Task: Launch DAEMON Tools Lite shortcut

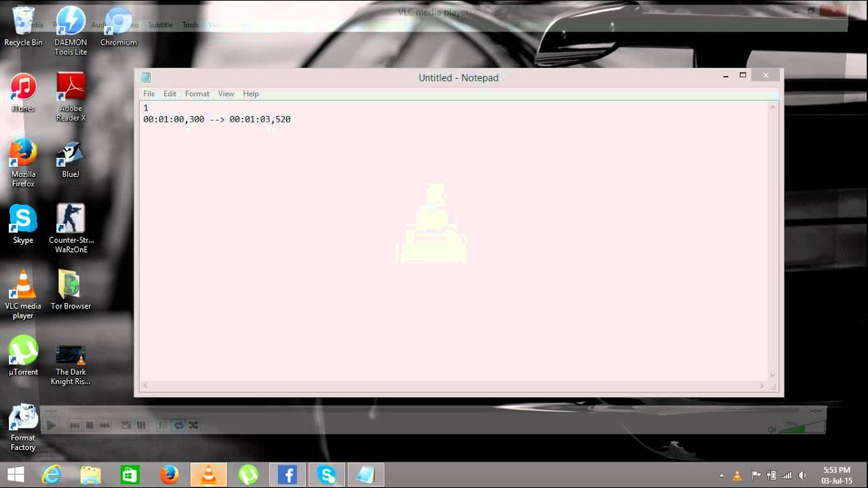Action: coord(71,30)
